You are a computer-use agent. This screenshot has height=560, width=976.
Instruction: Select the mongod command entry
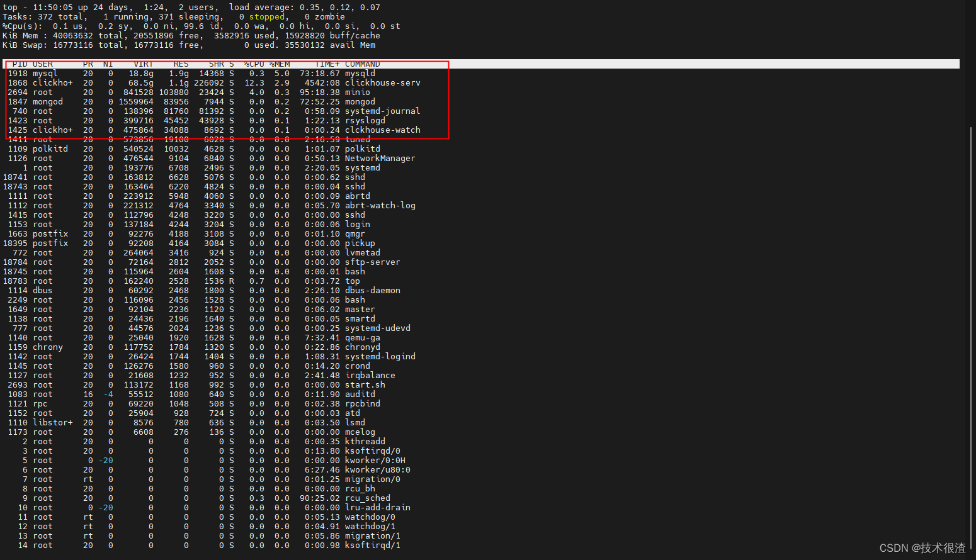[360, 102]
